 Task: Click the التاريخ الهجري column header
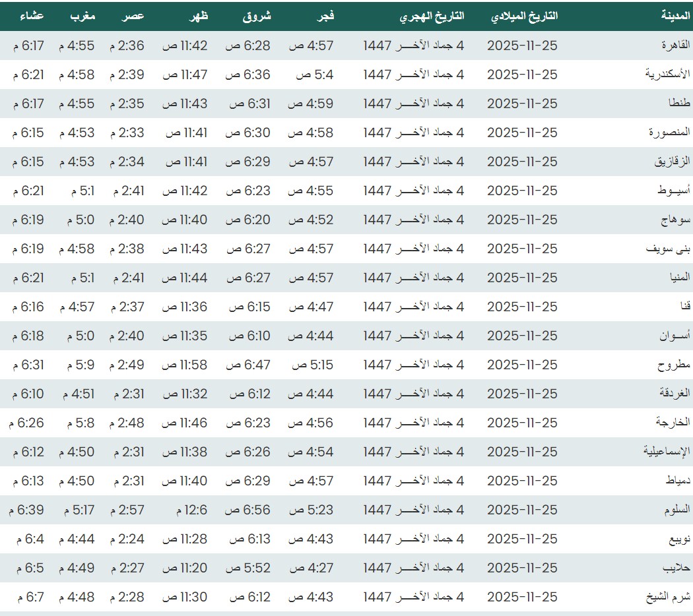pyautogui.click(x=431, y=16)
